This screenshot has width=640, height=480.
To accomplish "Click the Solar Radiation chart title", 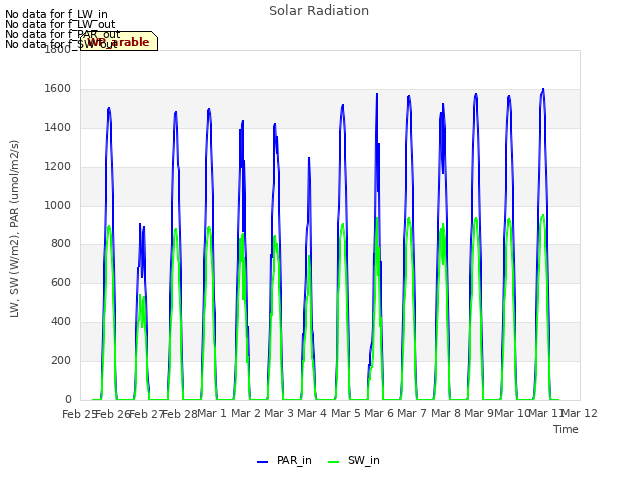I will (319, 11).
